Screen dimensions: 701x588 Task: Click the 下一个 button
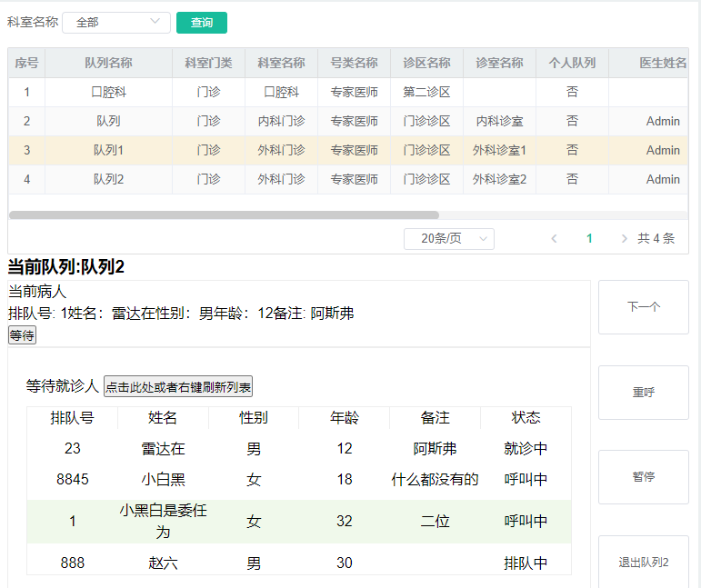click(644, 307)
